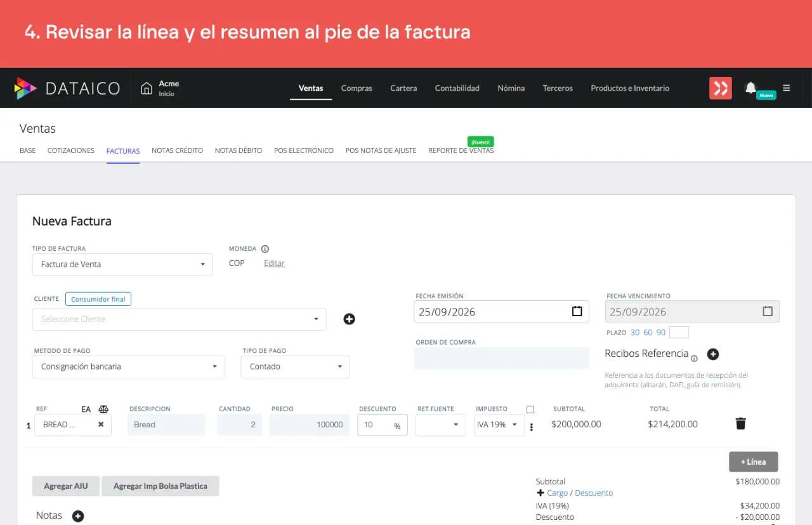The height and width of the screenshot is (525, 812).
Task: Open the Acme home icon
Action: tap(147, 88)
